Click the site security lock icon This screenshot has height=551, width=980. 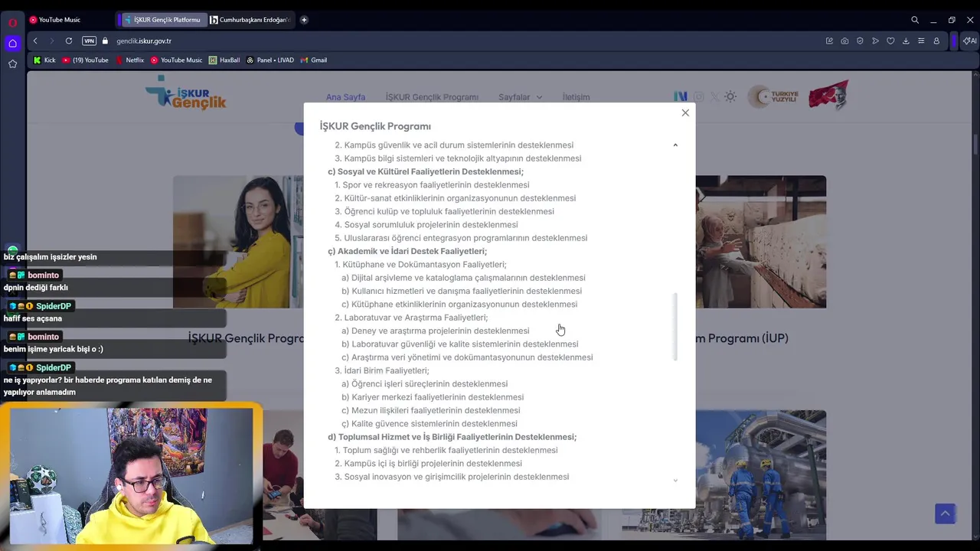(105, 41)
